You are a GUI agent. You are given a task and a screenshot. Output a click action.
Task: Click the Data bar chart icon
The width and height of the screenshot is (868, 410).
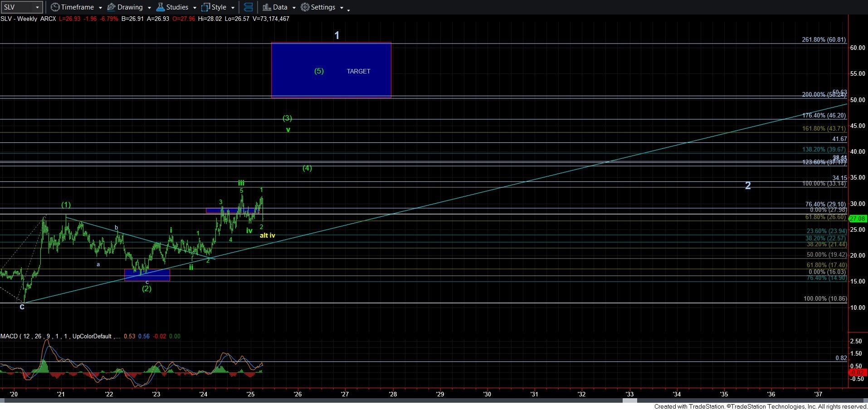[x=267, y=7]
